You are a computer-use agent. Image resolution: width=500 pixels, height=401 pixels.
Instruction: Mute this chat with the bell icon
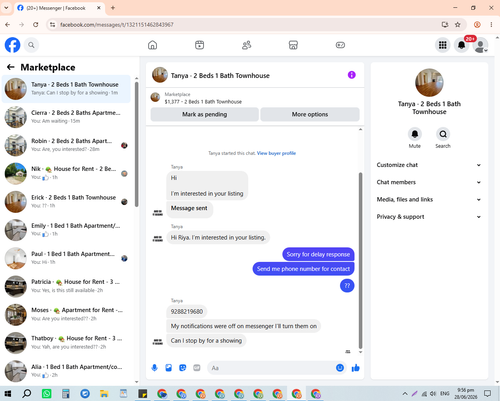415,134
